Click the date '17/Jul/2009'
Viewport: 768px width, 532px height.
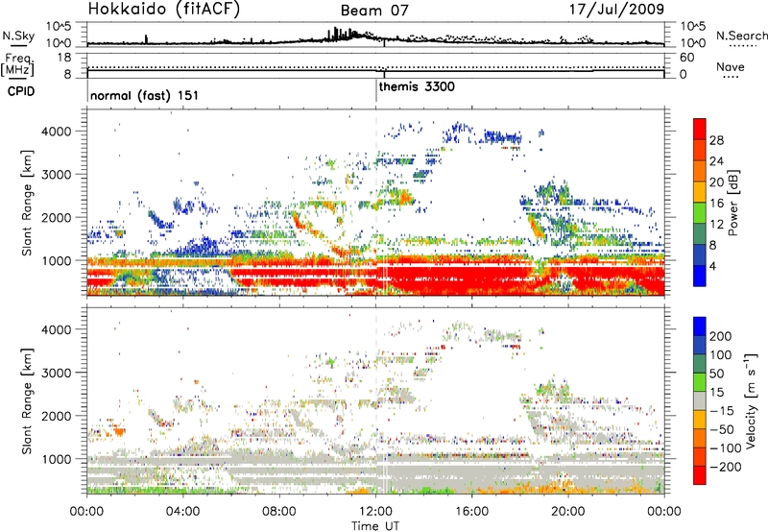point(616,10)
